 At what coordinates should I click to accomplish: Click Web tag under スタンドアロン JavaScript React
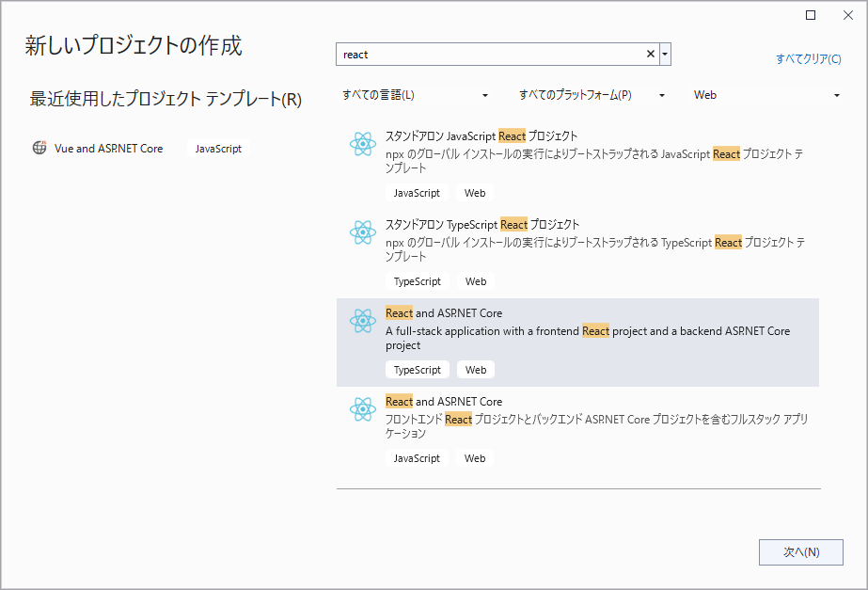[x=475, y=193]
